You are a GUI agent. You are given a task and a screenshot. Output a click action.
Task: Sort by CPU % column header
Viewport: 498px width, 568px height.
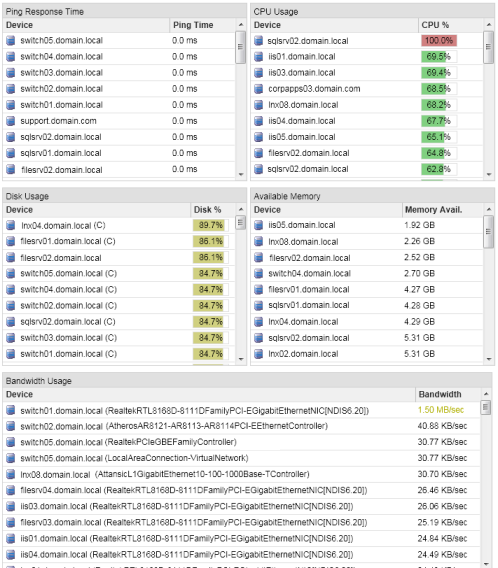click(451, 25)
